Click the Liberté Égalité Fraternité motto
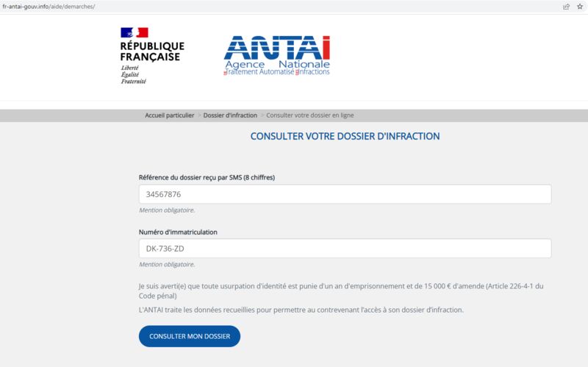 [133, 74]
